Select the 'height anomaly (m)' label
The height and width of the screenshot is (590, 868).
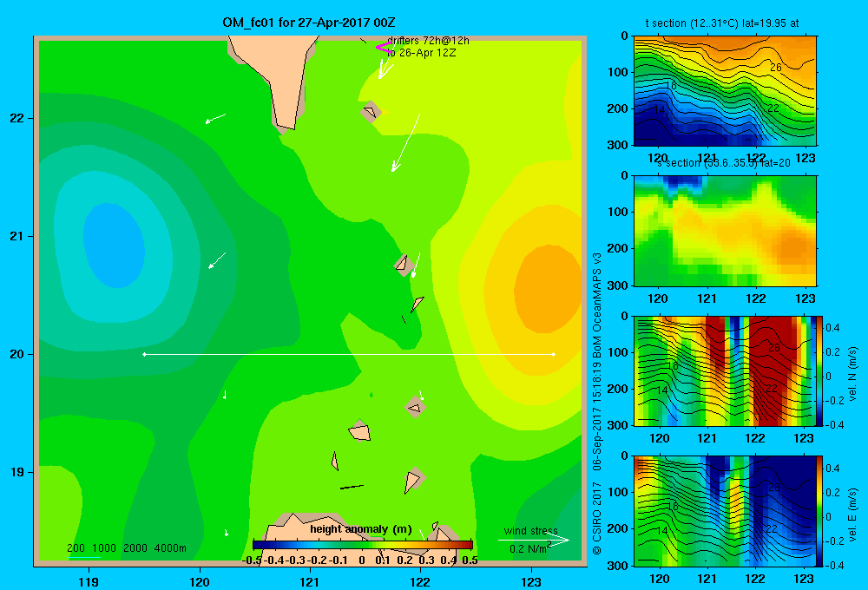coord(361,529)
